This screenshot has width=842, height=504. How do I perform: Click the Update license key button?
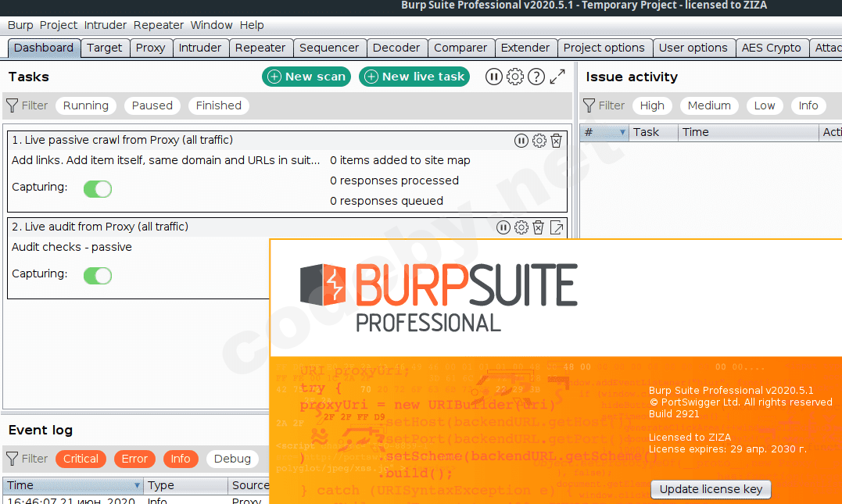711,489
